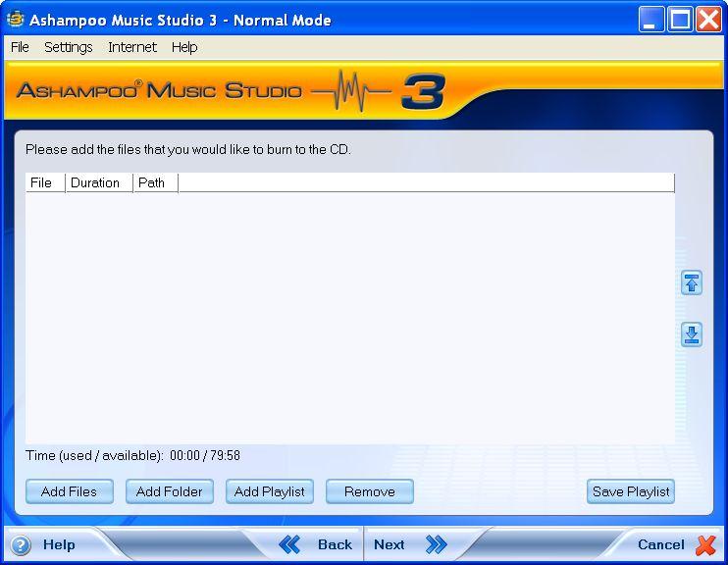The width and height of the screenshot is (728, 565).
Task: Click the move track up arrow icon
Action: point(692,282)
